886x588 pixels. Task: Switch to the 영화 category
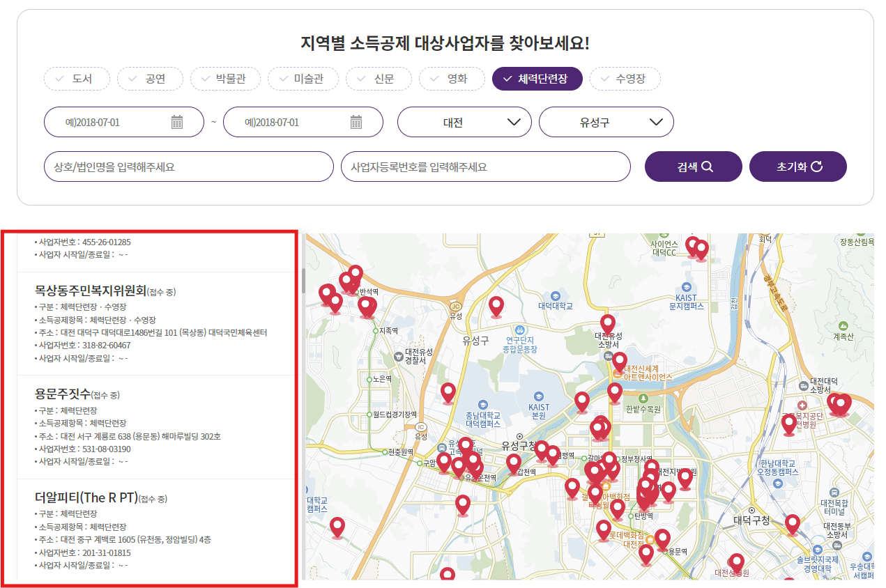click(x=452, y=79)
